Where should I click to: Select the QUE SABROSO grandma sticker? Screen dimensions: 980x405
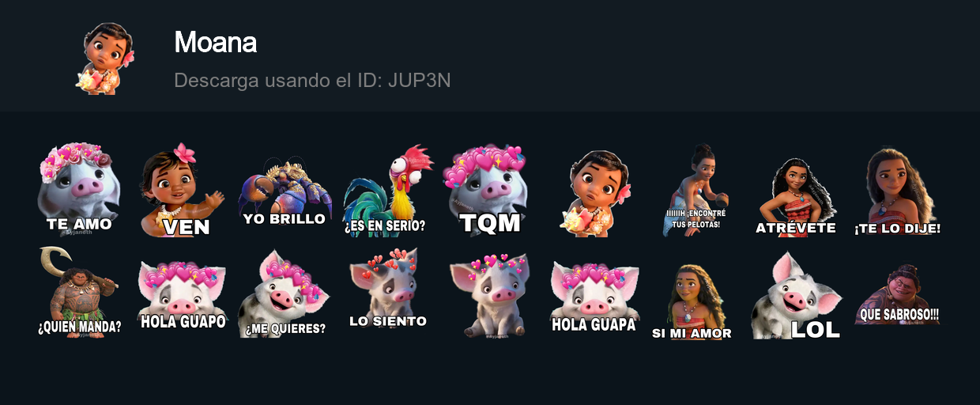(x=898, y=294)
